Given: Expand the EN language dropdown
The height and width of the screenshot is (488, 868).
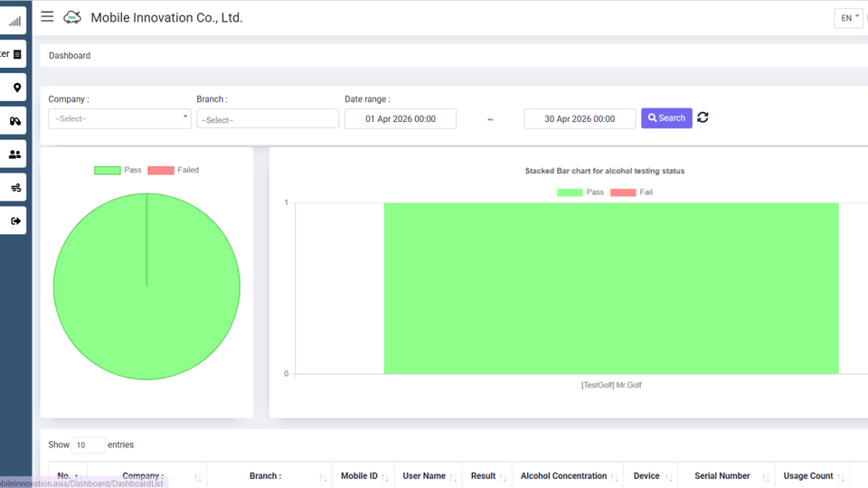Looking at the screenshot, I should (x=848, y=18).
